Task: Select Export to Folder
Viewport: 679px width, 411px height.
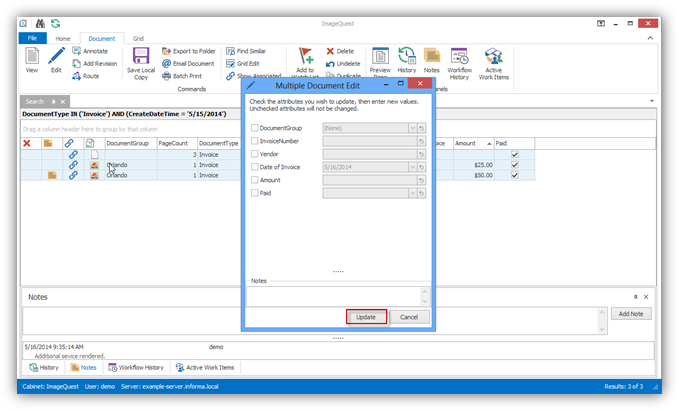Action: click(189, 51)
